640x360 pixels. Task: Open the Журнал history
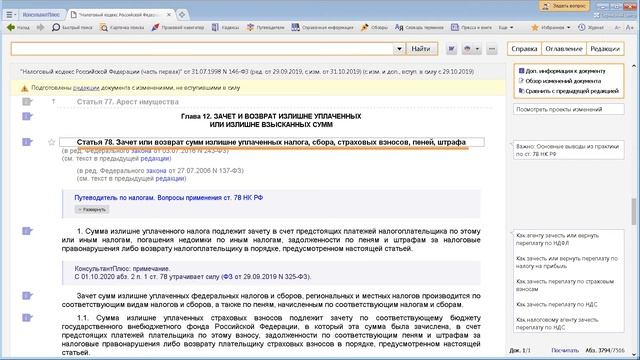pyautogui.click(x=591, y=27)
